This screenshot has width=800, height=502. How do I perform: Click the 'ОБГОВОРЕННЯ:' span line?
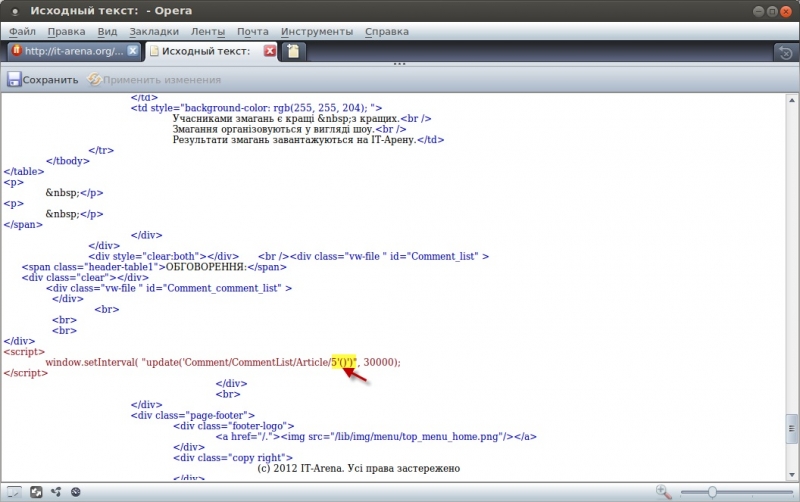click(x=154, y=267)
